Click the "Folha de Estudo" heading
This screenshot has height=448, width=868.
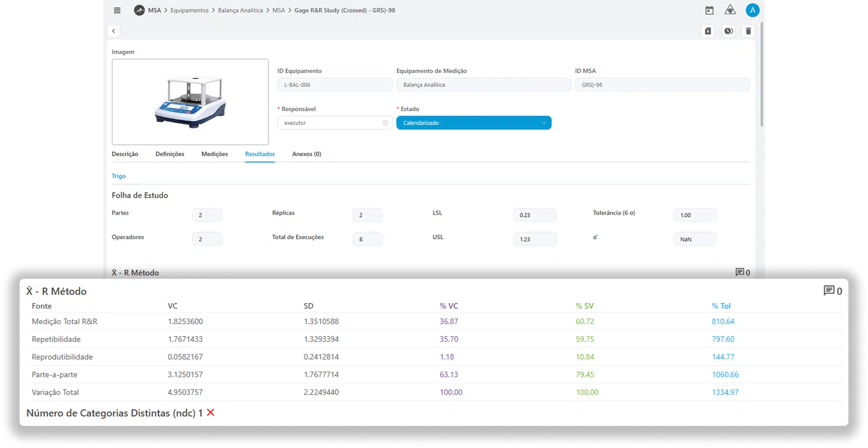click(140, 195)
